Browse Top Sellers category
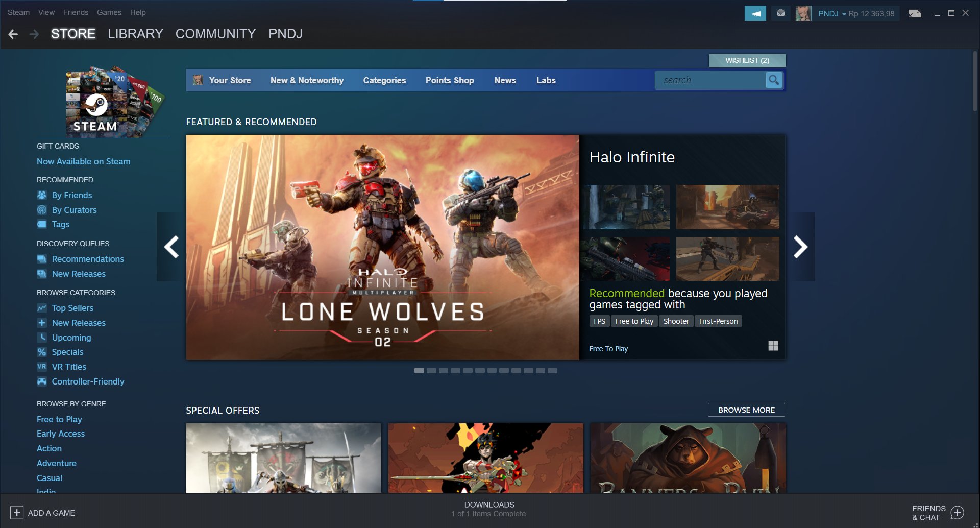 point(72,308)
